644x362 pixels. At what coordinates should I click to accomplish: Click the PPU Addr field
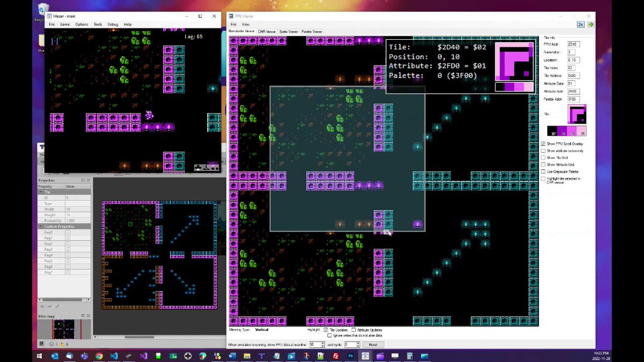click(574, 43)
